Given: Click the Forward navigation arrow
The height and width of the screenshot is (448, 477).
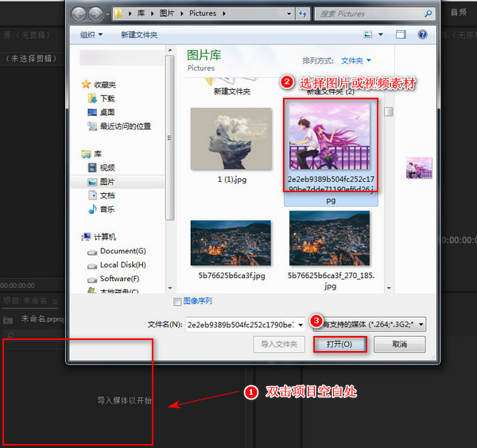Looking at the screenshot, I should 96,14.
